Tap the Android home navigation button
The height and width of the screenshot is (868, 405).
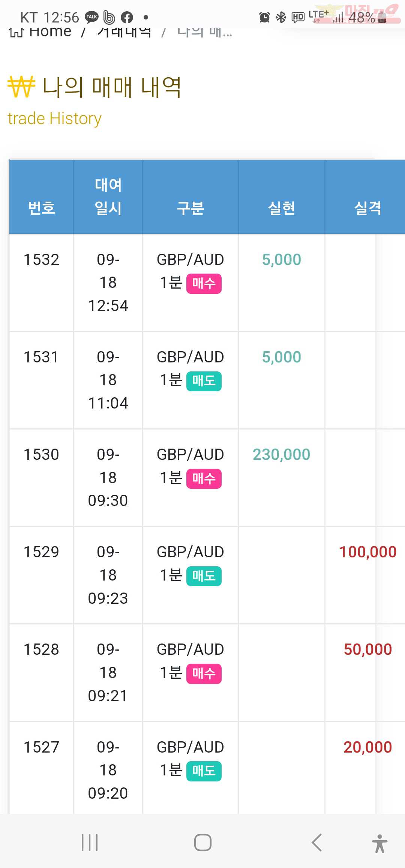(x=202, y=843)
